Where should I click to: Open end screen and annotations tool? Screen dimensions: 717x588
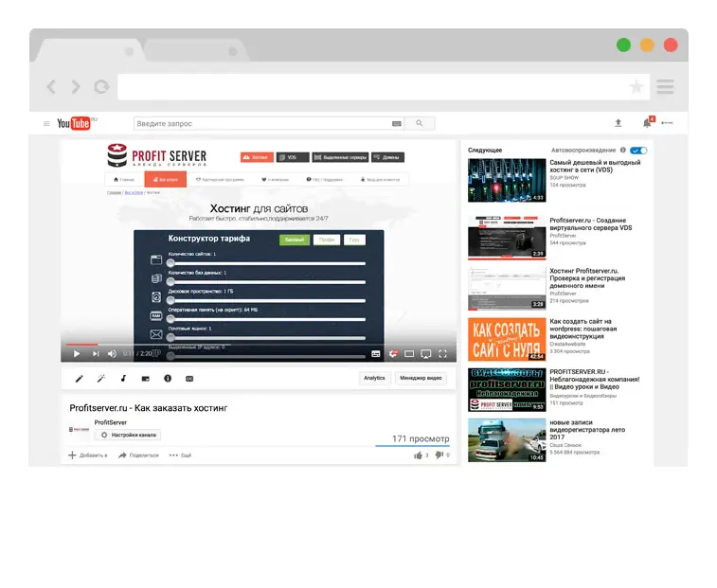(146, 379)
